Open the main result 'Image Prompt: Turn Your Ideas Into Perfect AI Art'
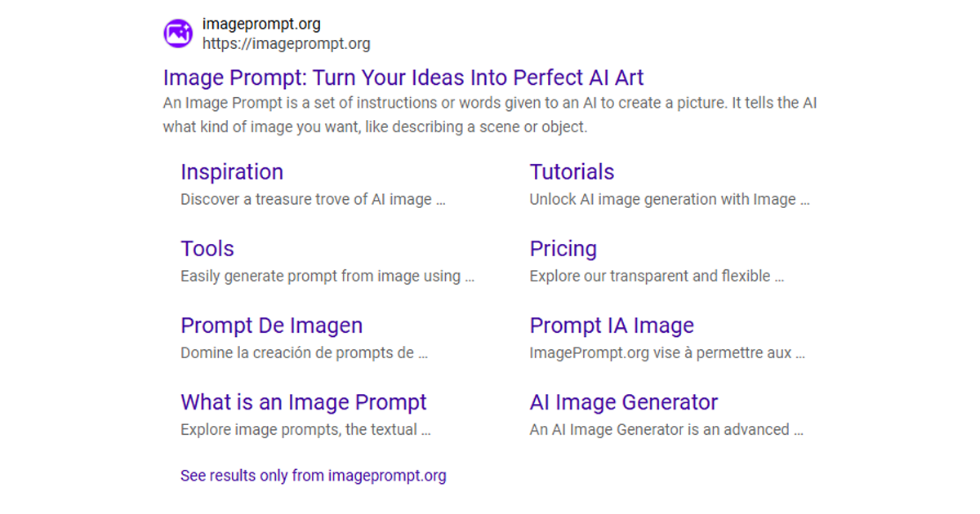The image size is (980, 514). 402,78
